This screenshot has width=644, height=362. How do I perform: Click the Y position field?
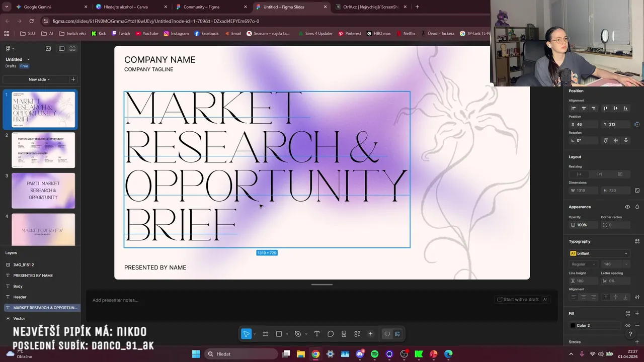pos(616,124)
